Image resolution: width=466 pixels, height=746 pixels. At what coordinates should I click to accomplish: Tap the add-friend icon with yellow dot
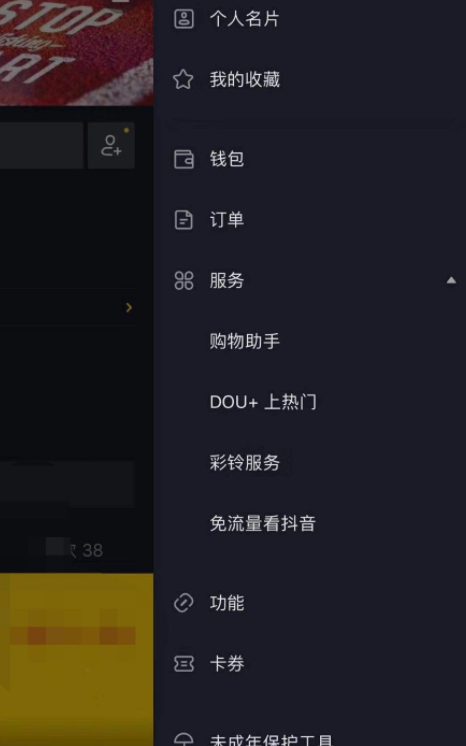(111, 146)
